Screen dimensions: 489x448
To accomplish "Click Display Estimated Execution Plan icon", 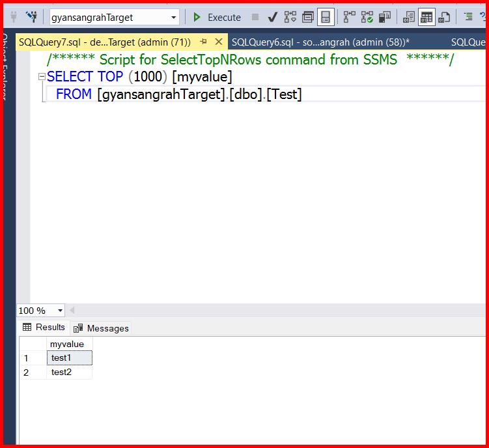I will [290, 17].
